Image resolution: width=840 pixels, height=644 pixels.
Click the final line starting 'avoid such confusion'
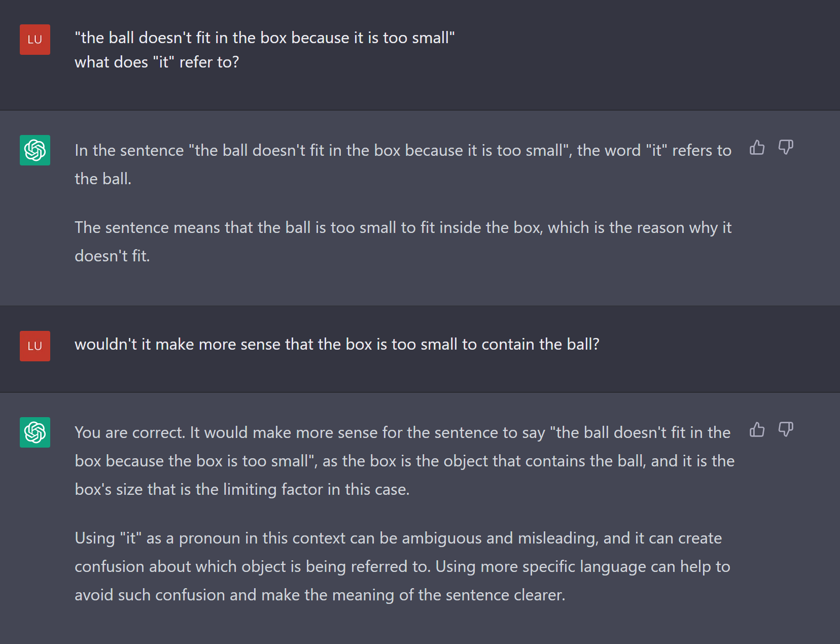(320, 595)
